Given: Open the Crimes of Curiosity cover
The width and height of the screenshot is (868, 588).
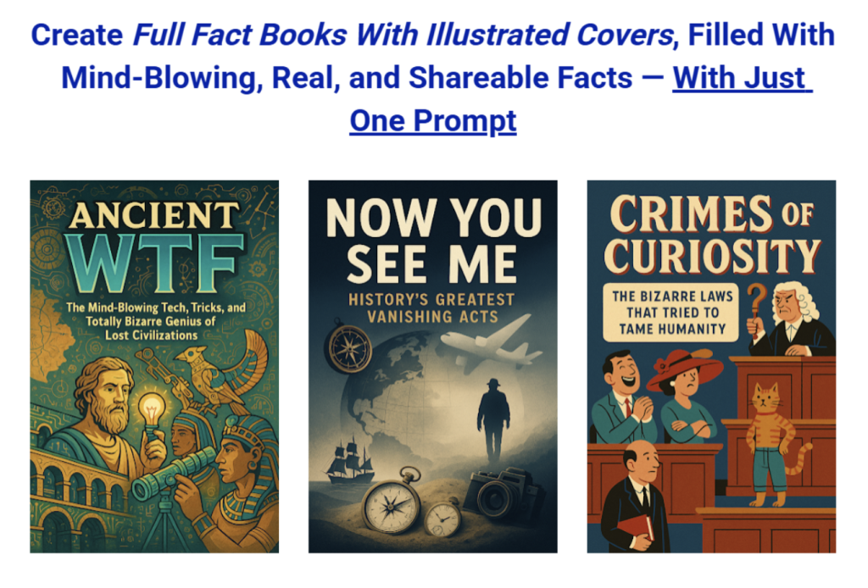Looking at the screenshot, I should coord(711,366).
